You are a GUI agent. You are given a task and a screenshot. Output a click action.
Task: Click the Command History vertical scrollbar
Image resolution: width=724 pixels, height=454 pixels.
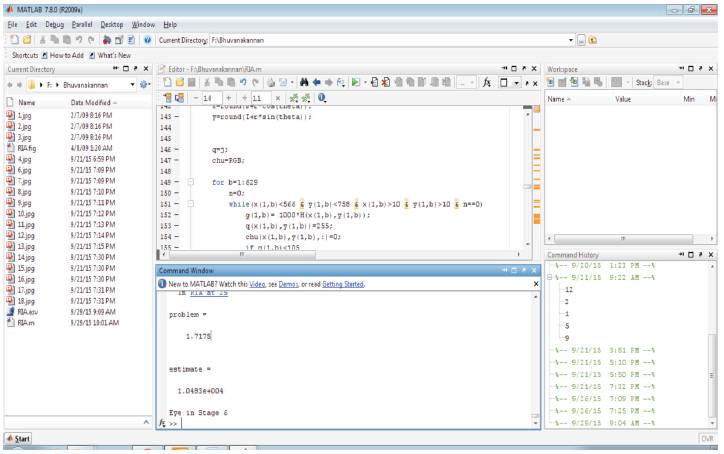pos(712,374)
